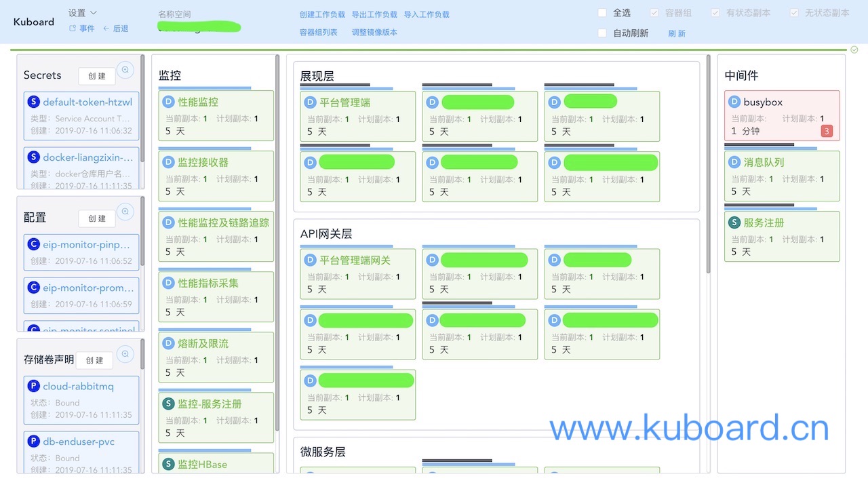Click 导入工作负载 in the top menu
The height and width of the screenshot is (487, 868).
tap(427, 14)
